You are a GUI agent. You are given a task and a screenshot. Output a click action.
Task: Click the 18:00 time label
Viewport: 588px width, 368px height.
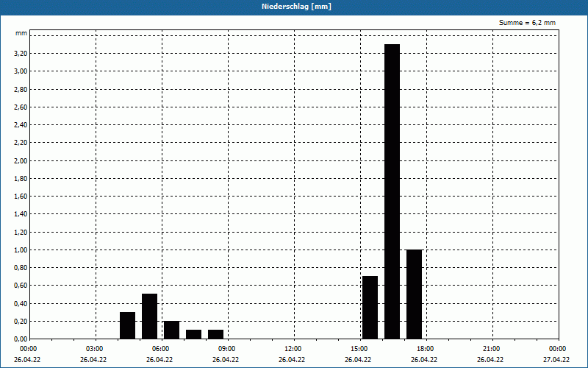tap(426, 349)
